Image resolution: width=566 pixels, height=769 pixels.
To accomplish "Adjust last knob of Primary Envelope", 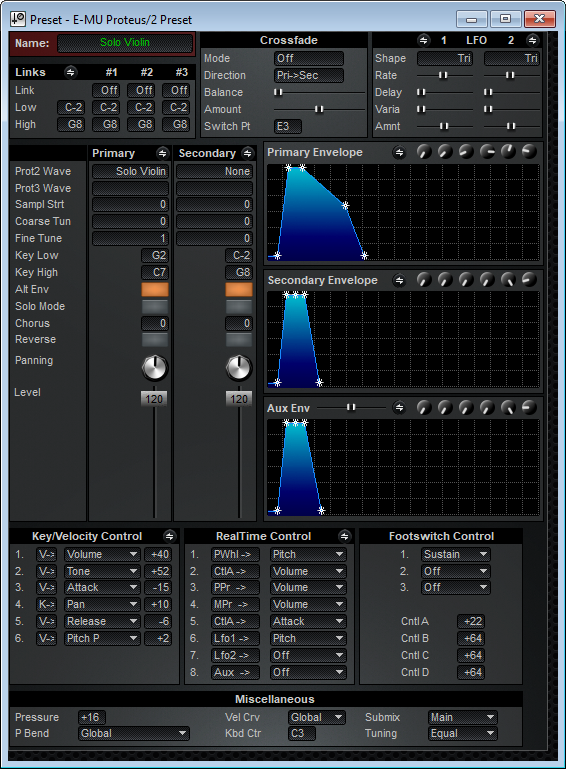I will [x=529, y=152].
